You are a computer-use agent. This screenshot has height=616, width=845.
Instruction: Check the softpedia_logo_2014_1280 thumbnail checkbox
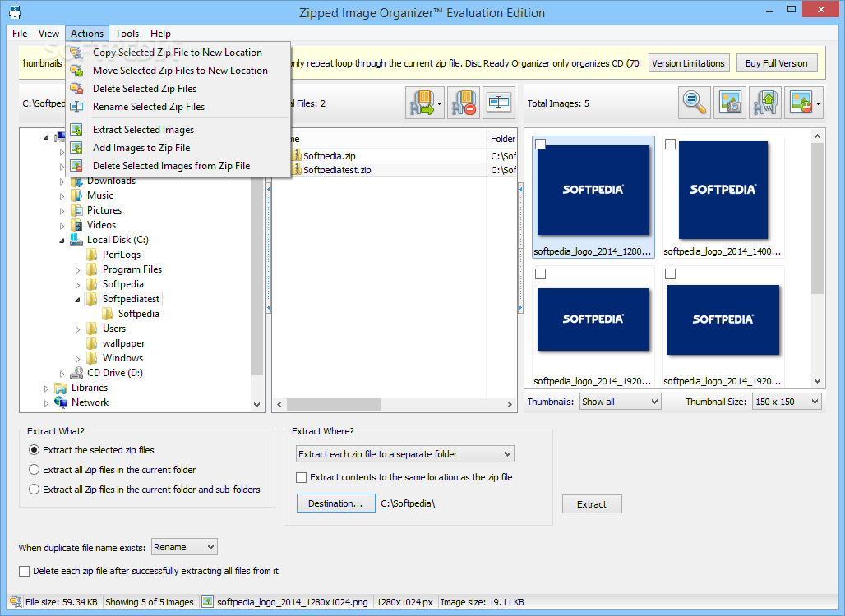pyautogui.click(x=541, y=145)
